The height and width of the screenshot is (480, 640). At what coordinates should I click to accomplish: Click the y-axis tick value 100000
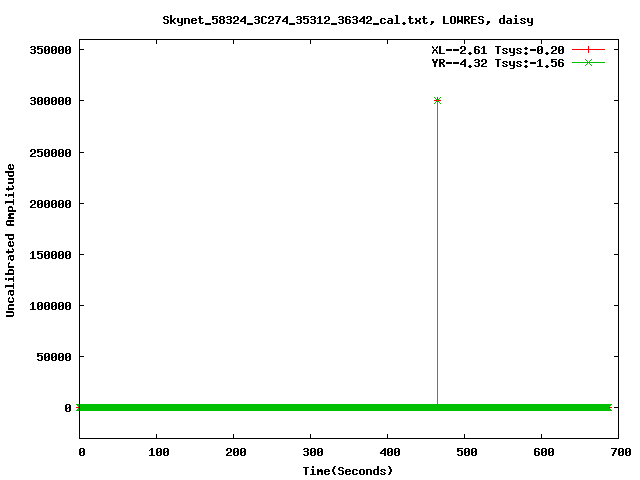coord(51,306)
